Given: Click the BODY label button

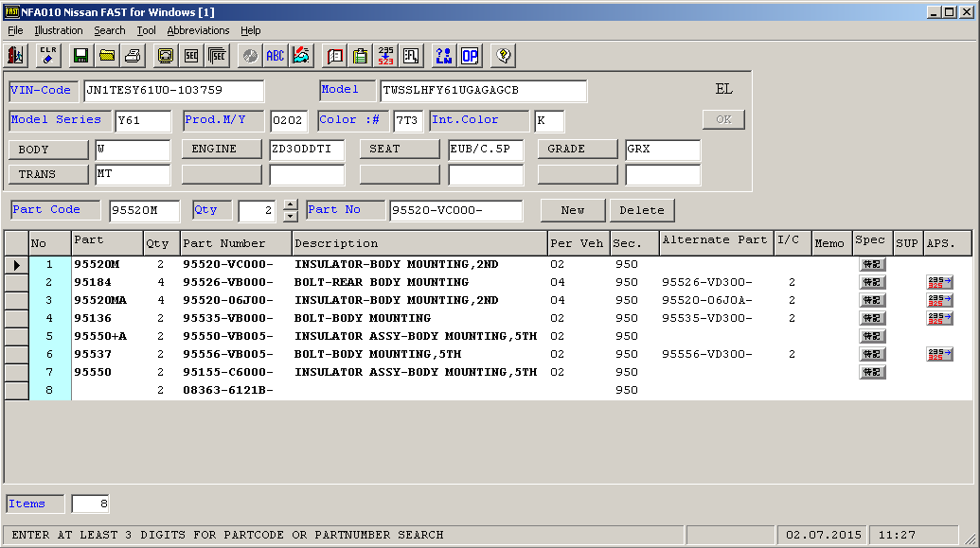Looking at the screenshot, I should click(48, 150).
